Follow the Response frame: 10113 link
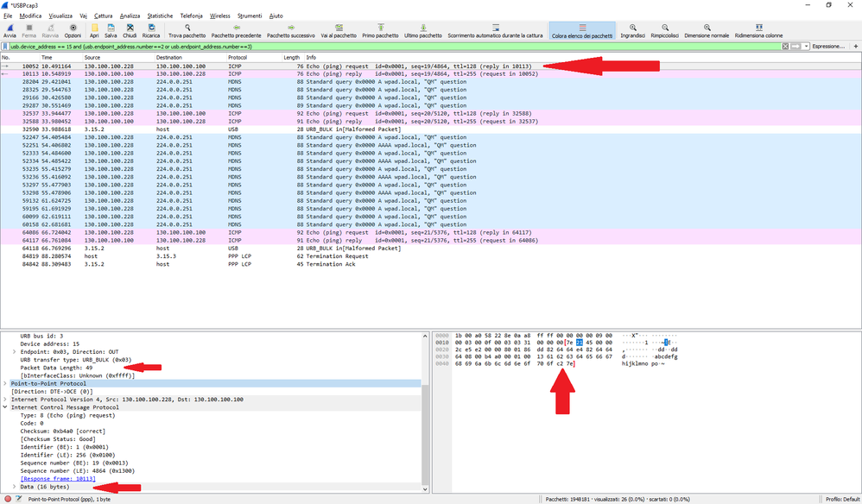The height and width of the screenshot is (504, 862). coord(58,479)
